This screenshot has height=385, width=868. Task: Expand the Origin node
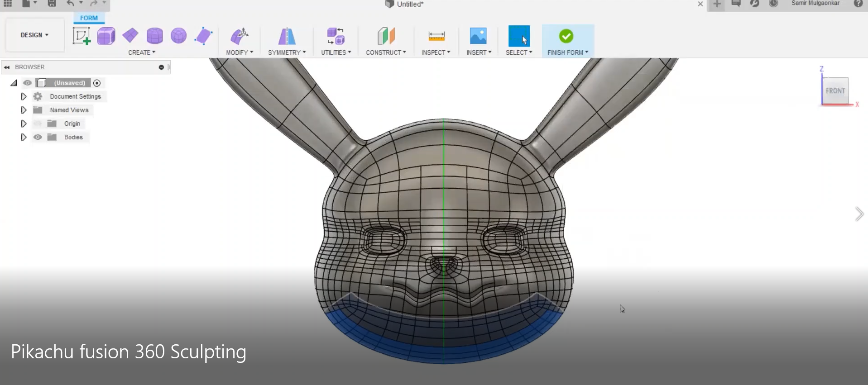coord(24,124)
